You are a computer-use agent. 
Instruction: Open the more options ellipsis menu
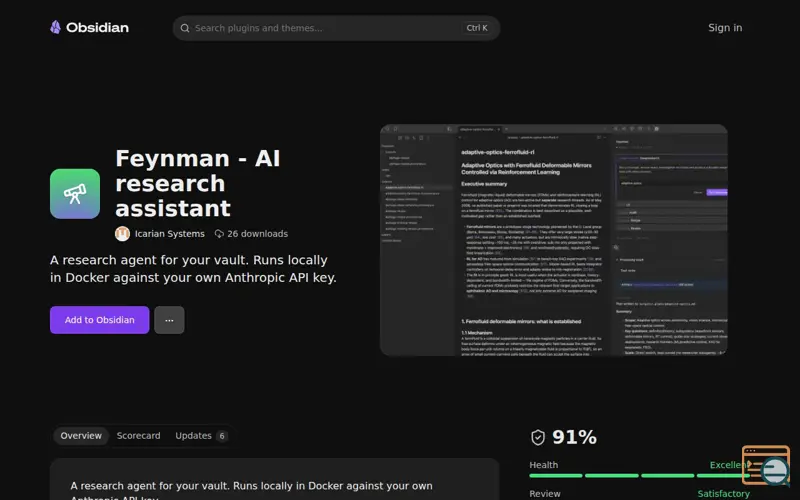169,320
